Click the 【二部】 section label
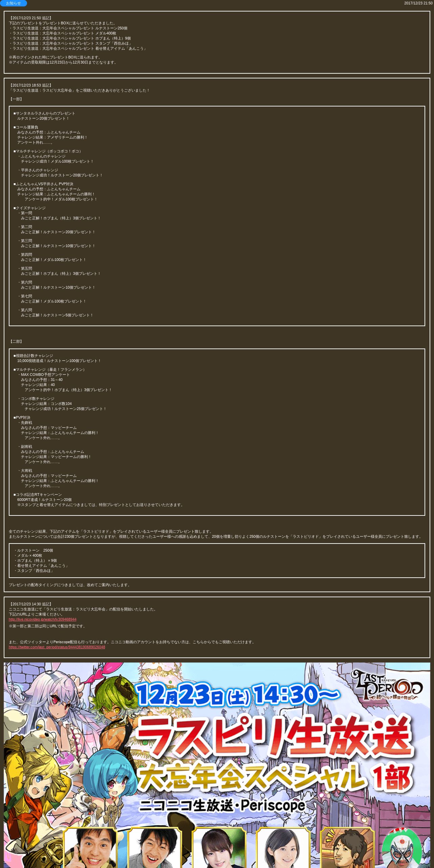This screenshot has height=868, width=434. pos(16,341)
